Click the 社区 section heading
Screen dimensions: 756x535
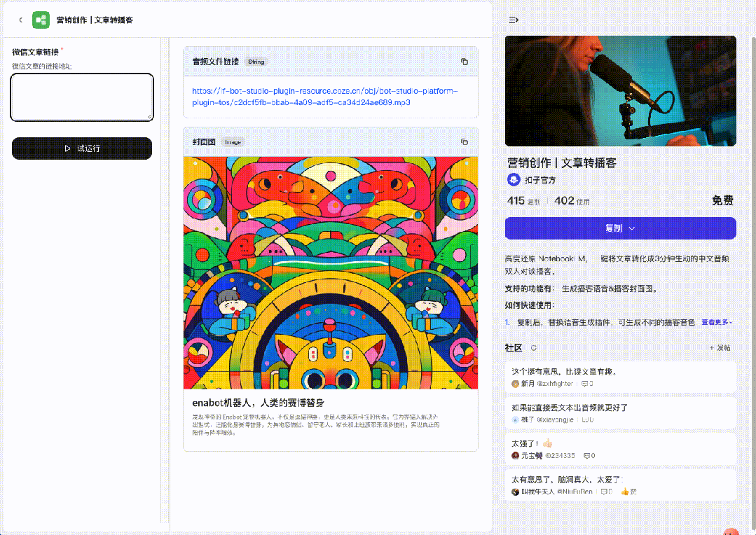514,348
